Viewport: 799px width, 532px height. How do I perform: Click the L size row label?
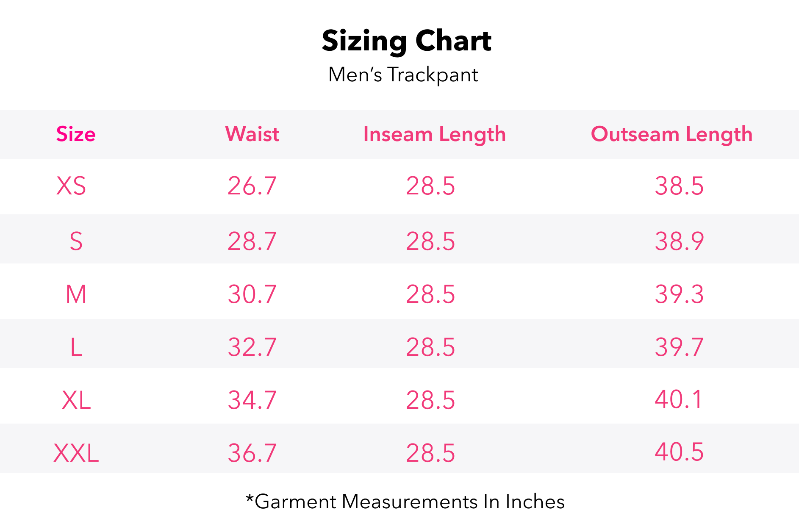click(x=76, y=347)
